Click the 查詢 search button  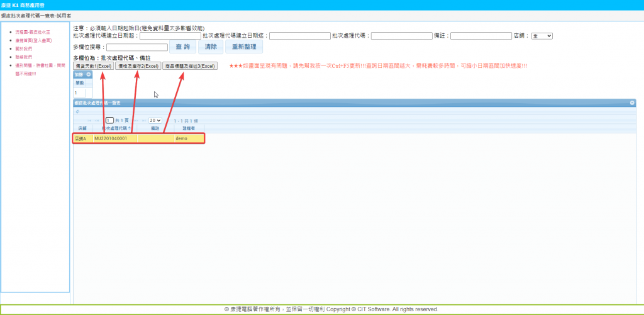point(182,47)
